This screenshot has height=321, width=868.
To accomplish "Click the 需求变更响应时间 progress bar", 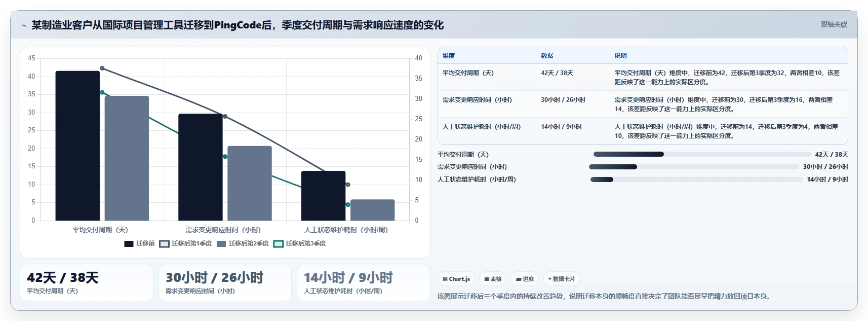I will point(694,167).
